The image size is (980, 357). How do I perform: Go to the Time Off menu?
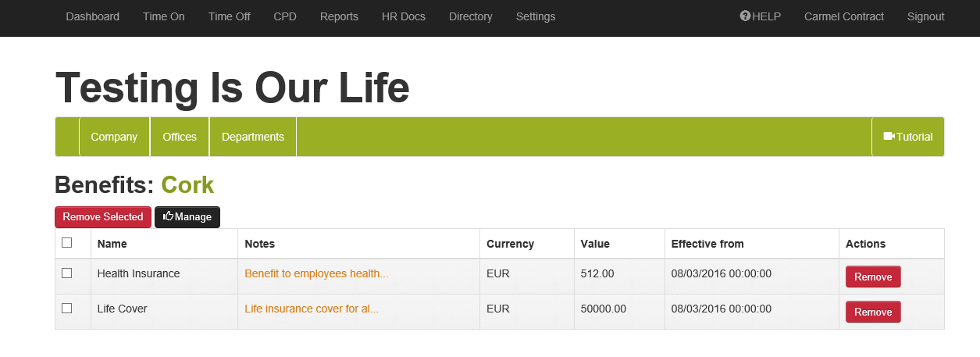[x=229, y=16]
